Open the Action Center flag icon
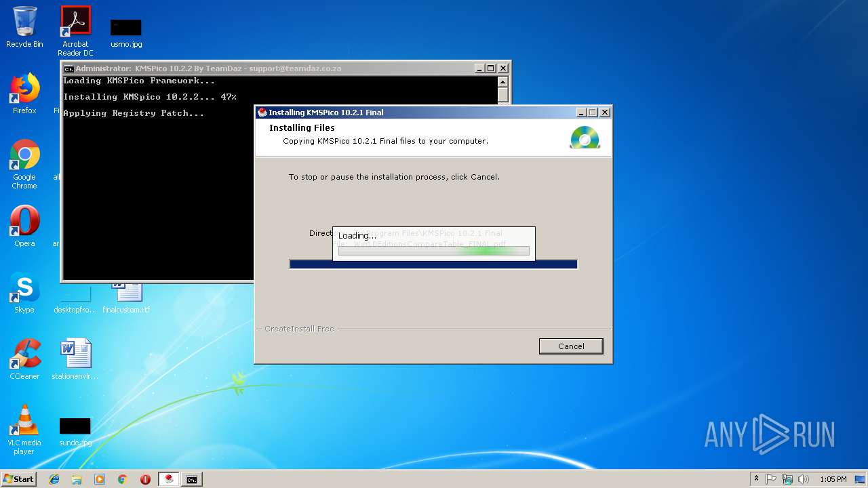Screen dimensions: 868x488 click(772, 479)
